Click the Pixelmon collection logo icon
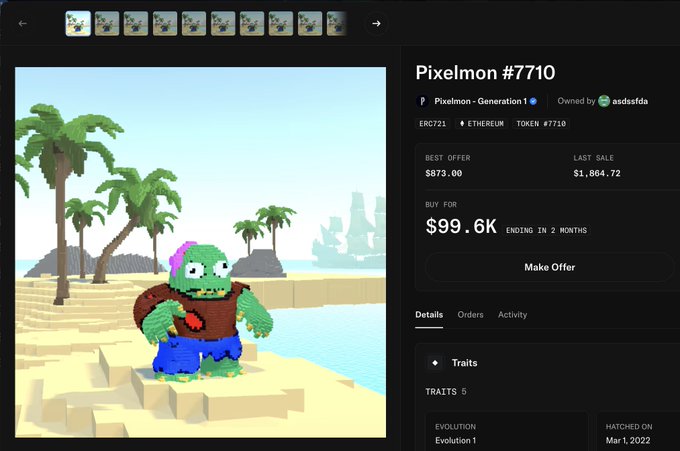This screenshot has width=680, height=451. tap(422, 101)
